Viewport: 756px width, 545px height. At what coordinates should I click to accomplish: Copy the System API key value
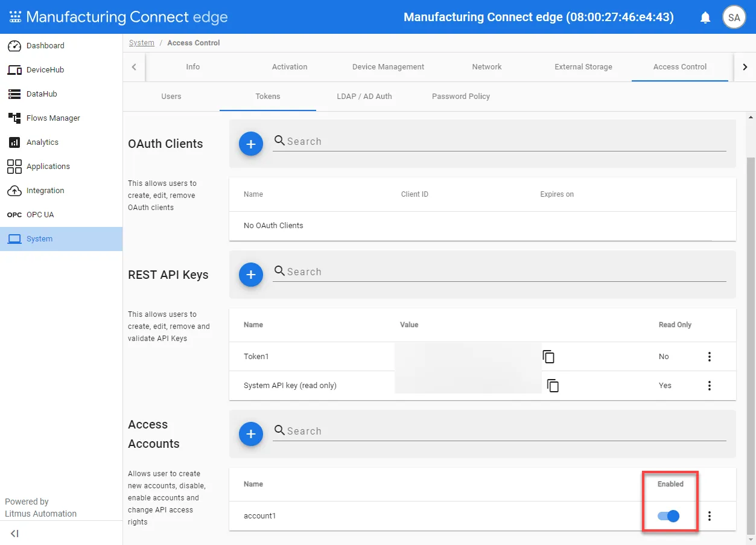(553, 385)
